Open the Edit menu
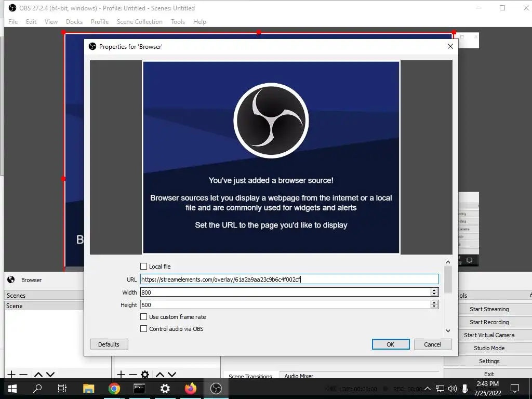Viewport: 532px width, 399px height. click(x=31, y=22)
